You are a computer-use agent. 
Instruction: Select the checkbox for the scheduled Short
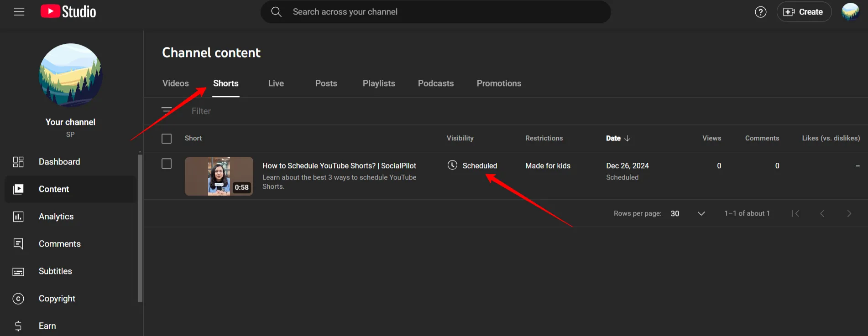pos(167,164)
